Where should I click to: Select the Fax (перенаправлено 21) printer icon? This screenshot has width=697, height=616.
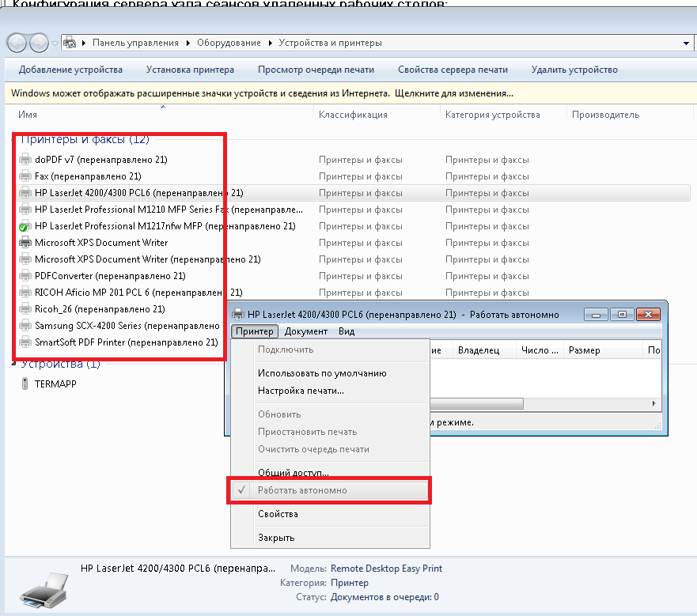25,176
